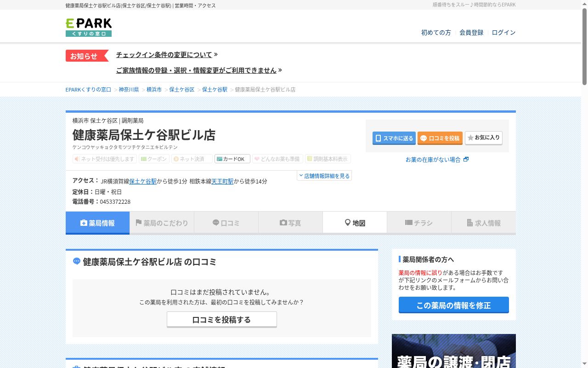Click 保土ケ谷駅 link in access info
The image size is (588, 368).
point(143,181)
